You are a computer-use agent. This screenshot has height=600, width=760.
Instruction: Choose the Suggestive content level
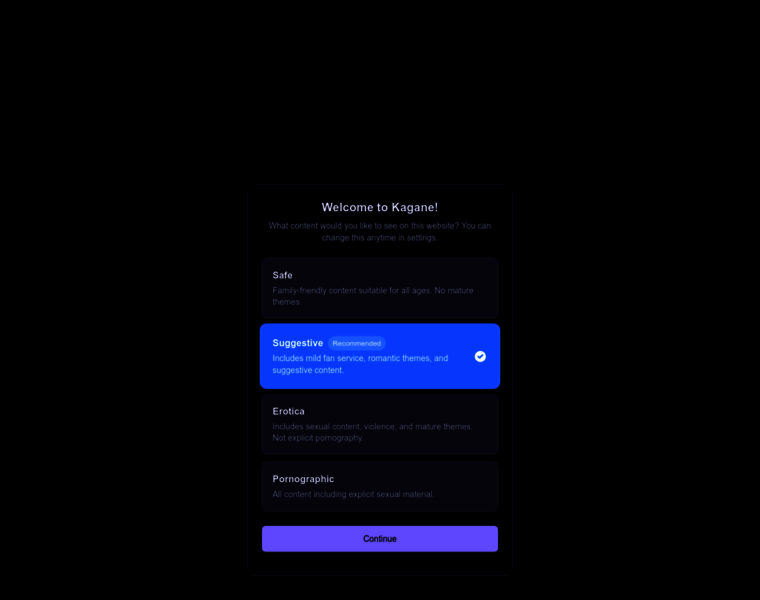pyautogui.click(x=380, y=356)
